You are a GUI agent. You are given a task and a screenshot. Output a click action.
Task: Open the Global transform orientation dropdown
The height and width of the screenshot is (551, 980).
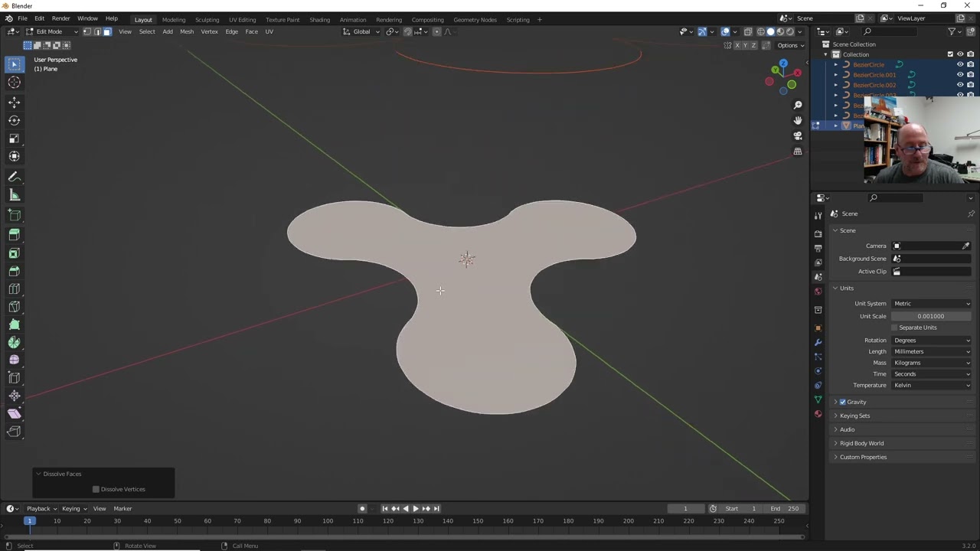pyautogui.click(x=360, y=31)
